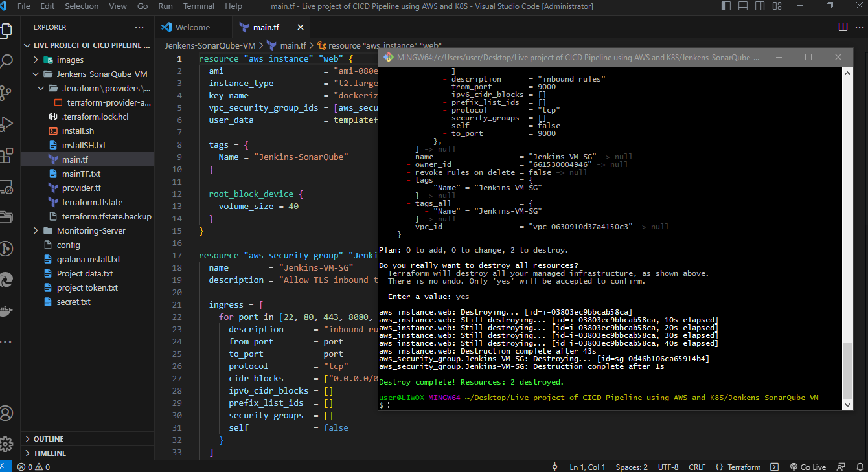Open provider.tf in the explorer
This screenshot has width=868, height=472.
click(81, 188)
